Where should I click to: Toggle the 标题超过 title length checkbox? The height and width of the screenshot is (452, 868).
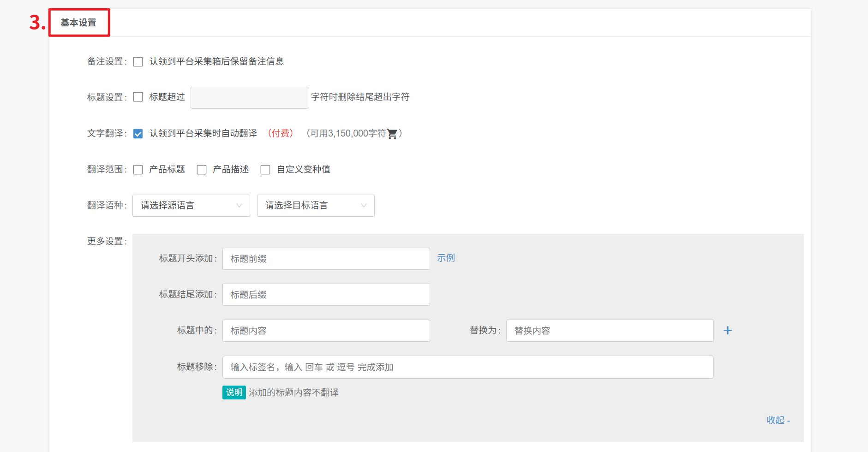click(138, 97)
